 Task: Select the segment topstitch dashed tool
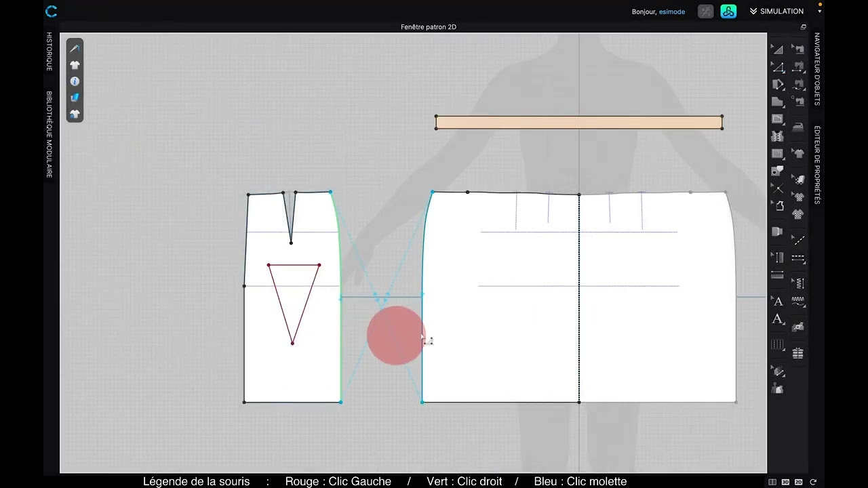pyautogui.click(x=798, y=259)
